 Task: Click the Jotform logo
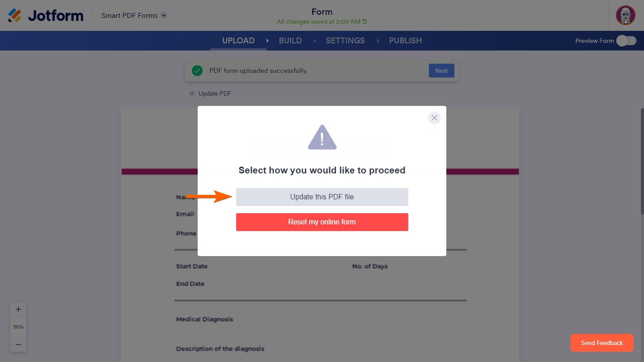46,16
